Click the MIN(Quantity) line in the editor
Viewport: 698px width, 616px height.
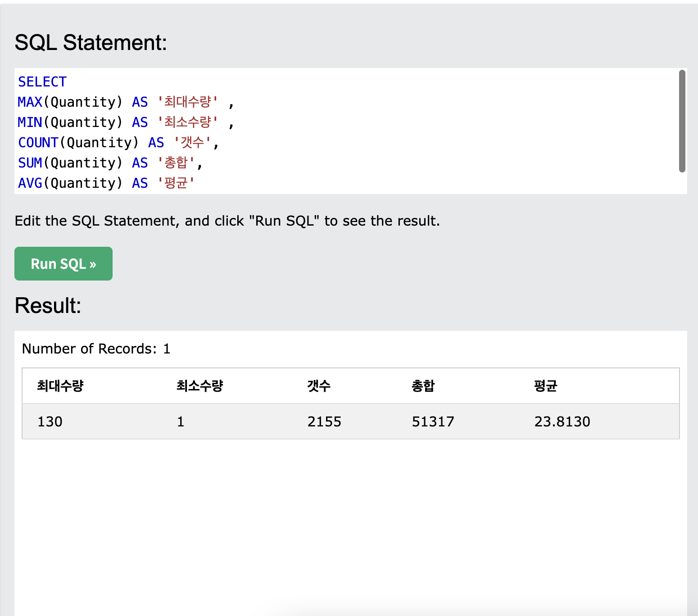click(126, 122)
